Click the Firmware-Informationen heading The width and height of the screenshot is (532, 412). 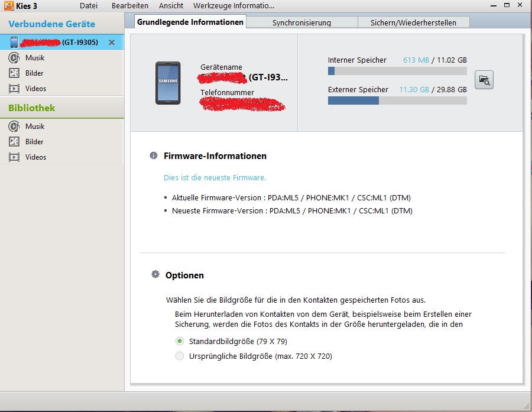coord(215,156)
